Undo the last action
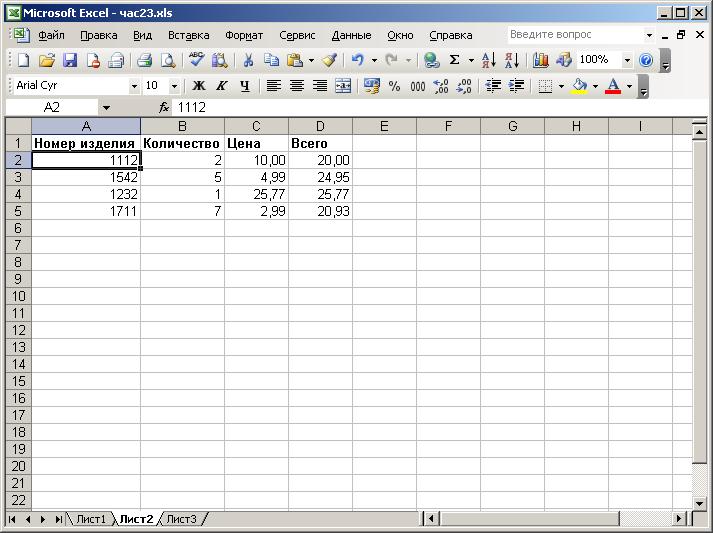Viewport: 713px width, 533px height. (358, 60)
